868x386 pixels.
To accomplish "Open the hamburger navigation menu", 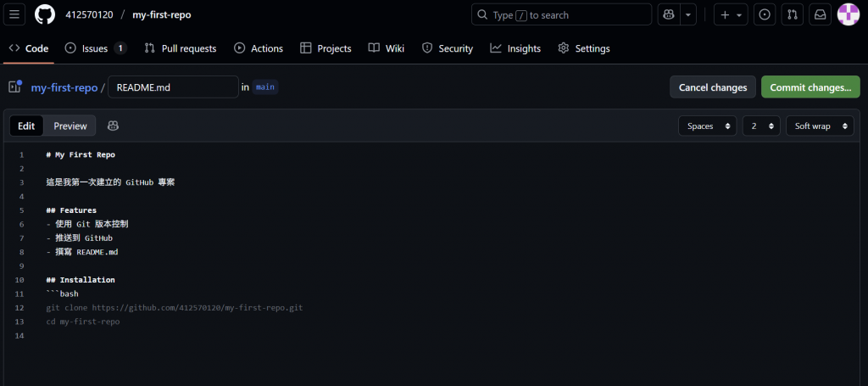I will coord(14,15).
